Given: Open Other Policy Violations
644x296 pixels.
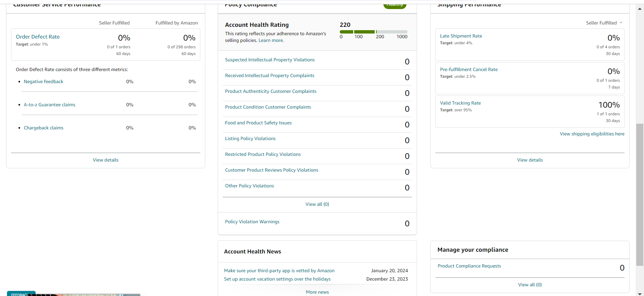Looking at the screenshot, I should 250,186.
